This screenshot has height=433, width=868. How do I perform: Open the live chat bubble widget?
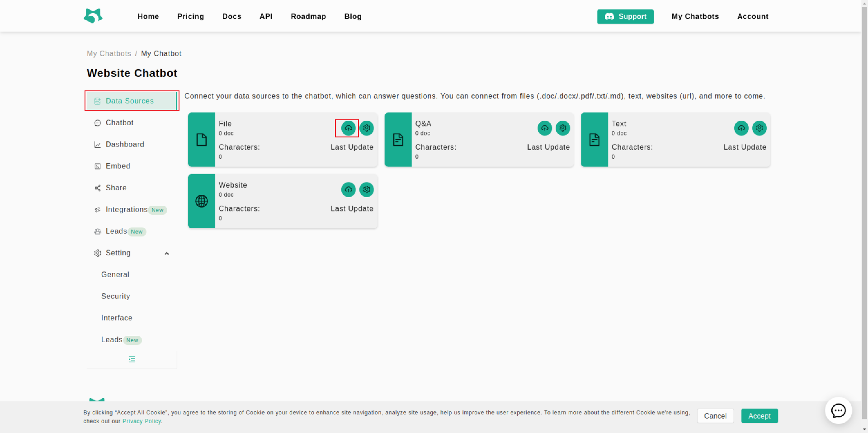coord(839,410)
